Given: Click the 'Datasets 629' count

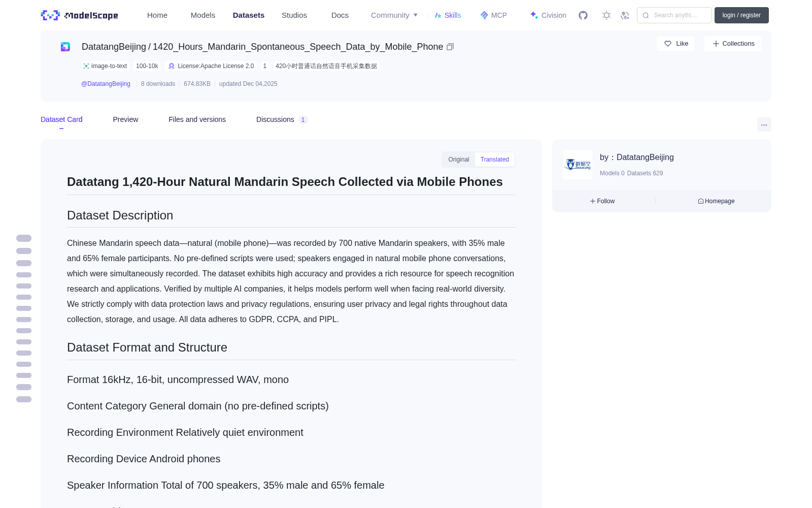Looking at the screenshot, I should point(645,173).
